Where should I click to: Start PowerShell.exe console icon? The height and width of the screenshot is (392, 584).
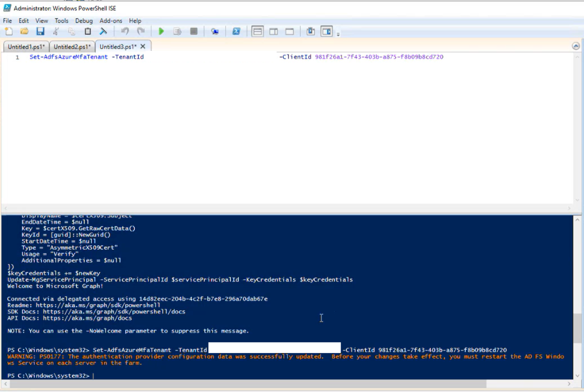pyautogui.click(x=236, y=31)
